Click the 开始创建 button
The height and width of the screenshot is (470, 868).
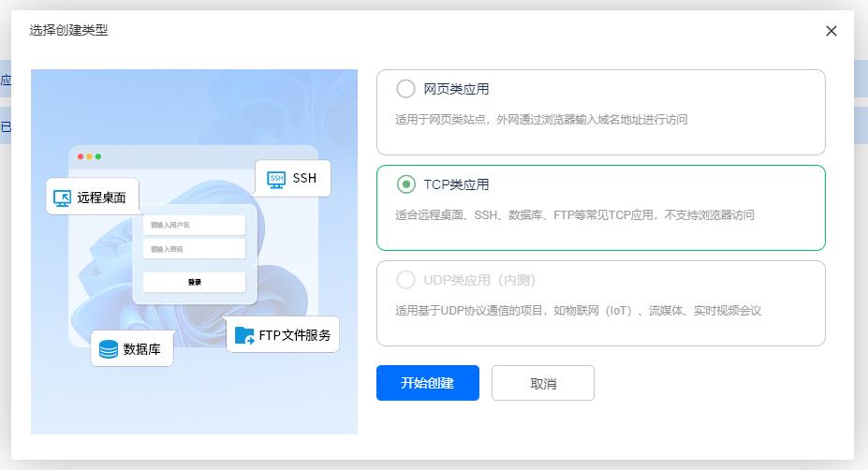pyautogui.click(x=427, y=383)
